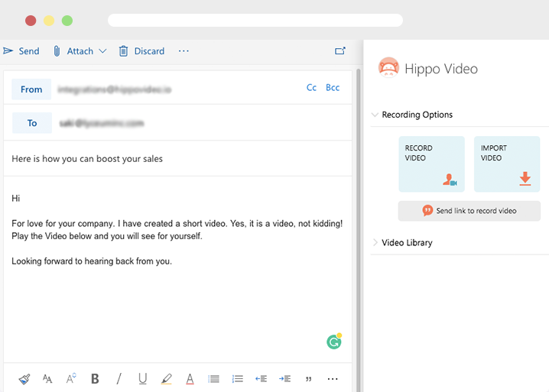Open the Grammarly icon in message body

coord(334,342)
